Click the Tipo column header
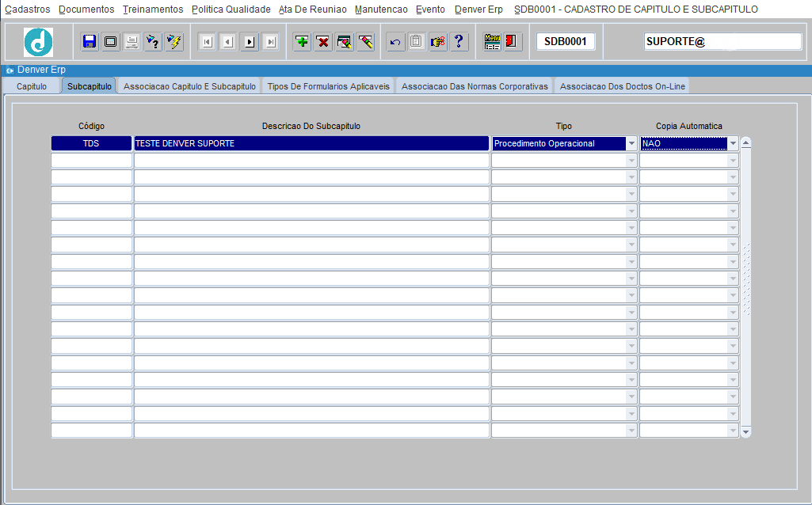Viewport: 812px width, 505px height. click(563, 127)
